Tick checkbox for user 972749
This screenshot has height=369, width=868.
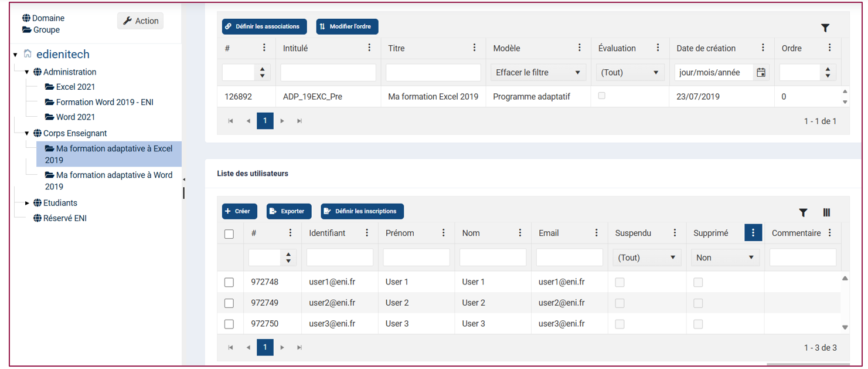coord(229,303)
